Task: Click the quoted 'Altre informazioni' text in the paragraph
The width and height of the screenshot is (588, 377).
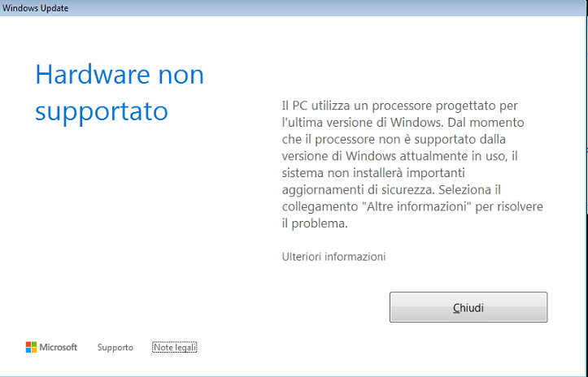Action: 416,206
